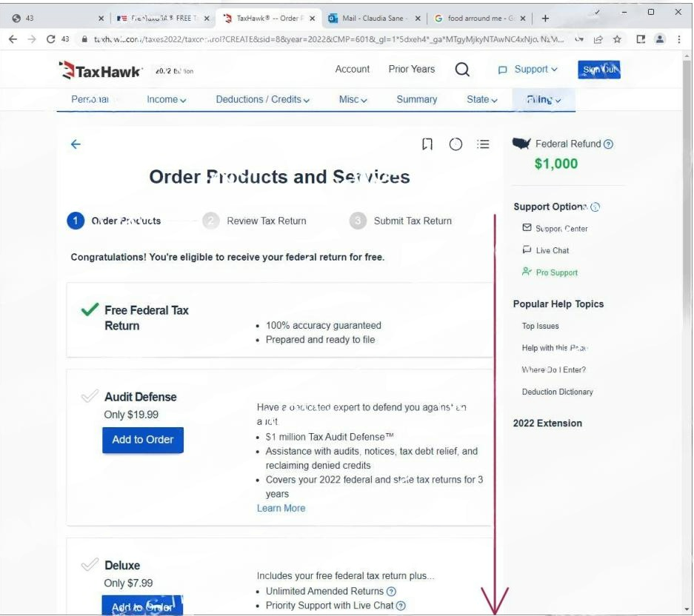Open Top Issues help topic
Screen dimensions: 694x616
pyautogui.click(x=541, y=327)
